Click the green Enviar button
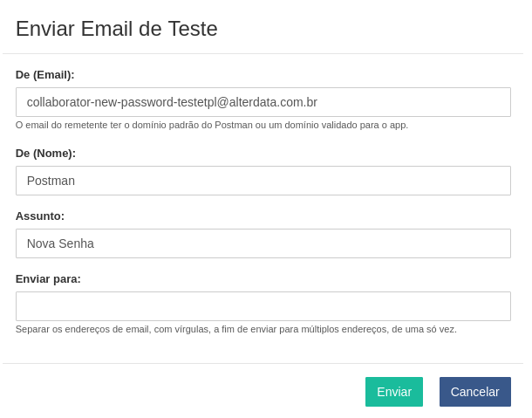532x418 pixels. coord(393,392)
